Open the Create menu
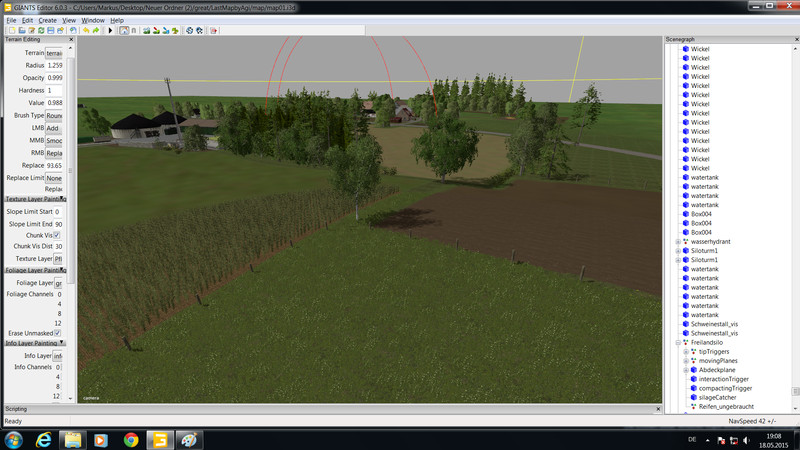The height and width of the screenshot is (450, 800). click(x=47, y=20)
